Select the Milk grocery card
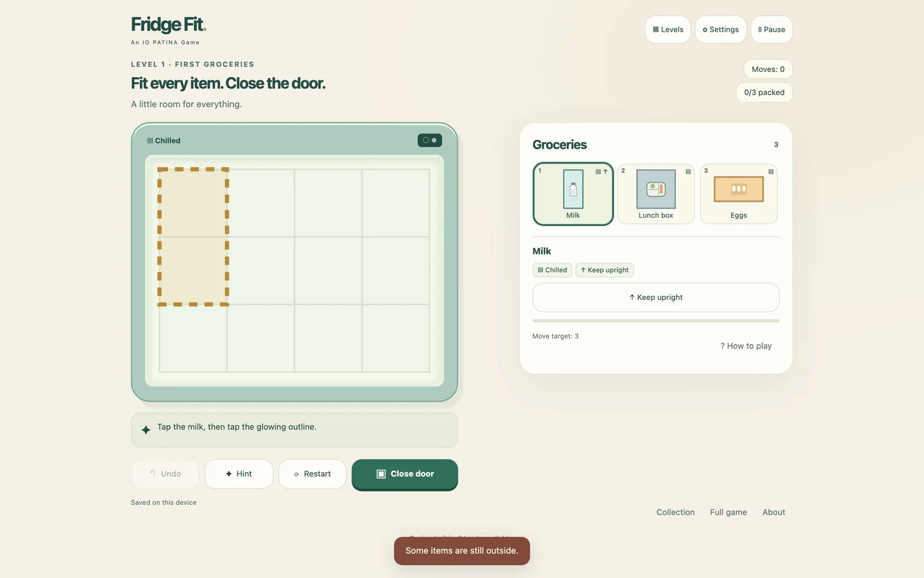The width and height of the screenshot is (924, 578). pos(573,194)
